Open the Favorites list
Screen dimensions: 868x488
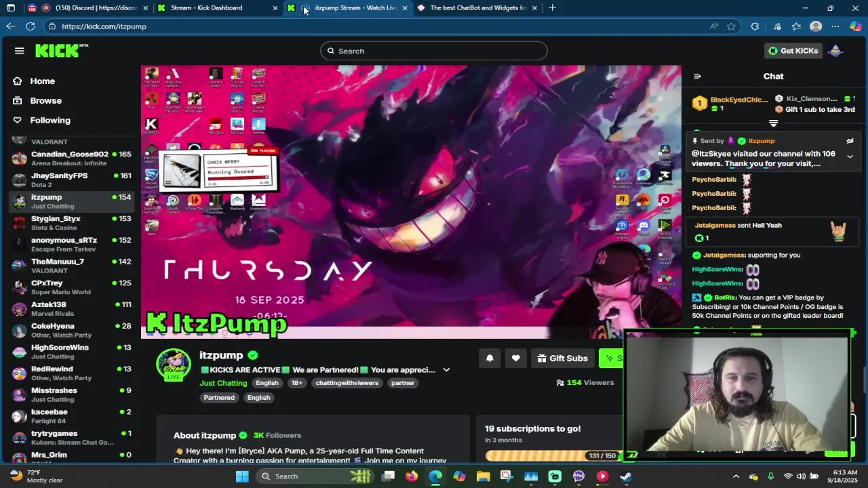click(797, 26)
